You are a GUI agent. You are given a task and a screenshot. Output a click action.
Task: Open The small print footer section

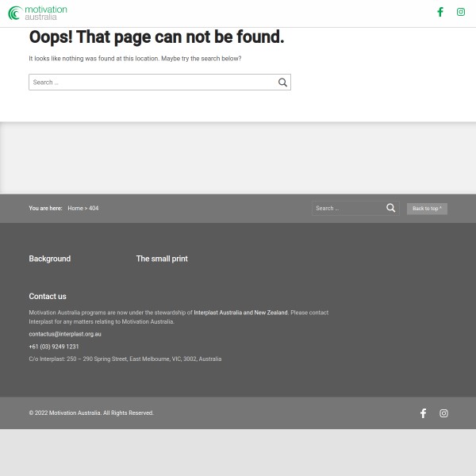coord(162,259)
